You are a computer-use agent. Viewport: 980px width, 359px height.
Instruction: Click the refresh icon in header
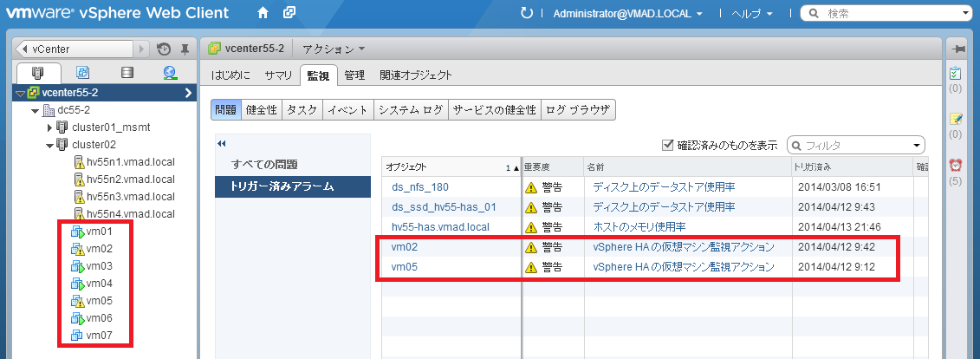[526, 13]
